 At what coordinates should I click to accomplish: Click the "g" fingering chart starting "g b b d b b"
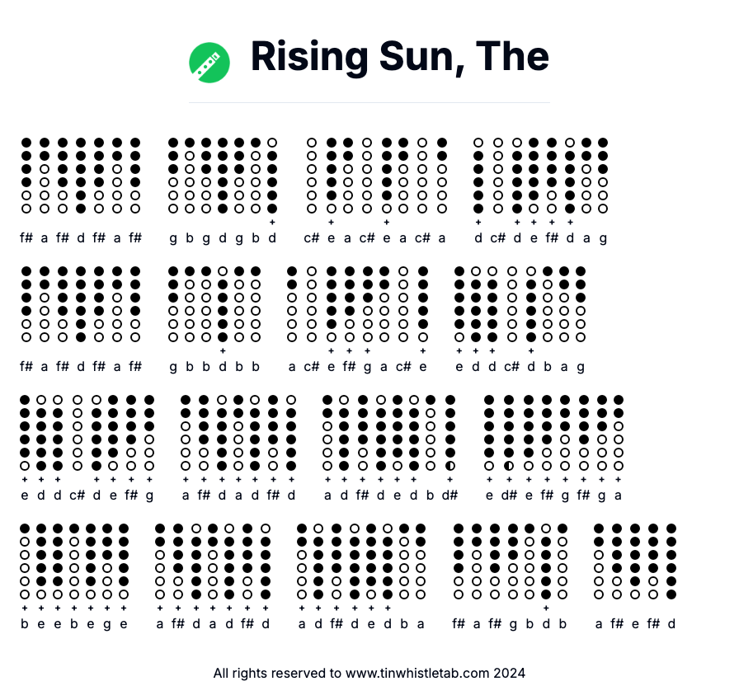point(173,304)
